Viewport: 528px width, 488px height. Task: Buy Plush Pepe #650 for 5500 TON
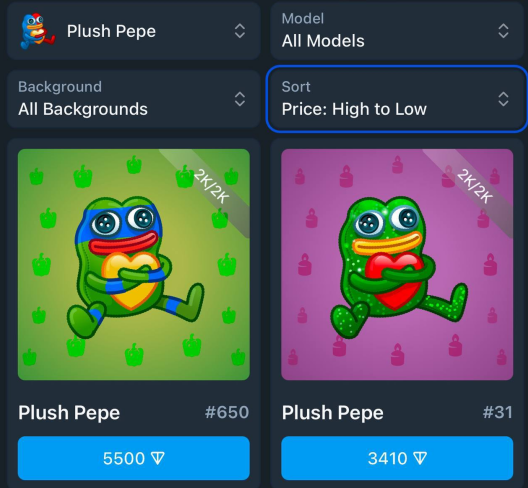(x=134, y=458)
